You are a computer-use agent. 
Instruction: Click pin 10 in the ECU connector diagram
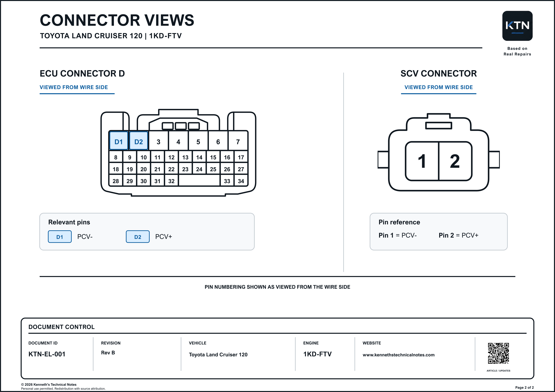[x=144, y=157]
